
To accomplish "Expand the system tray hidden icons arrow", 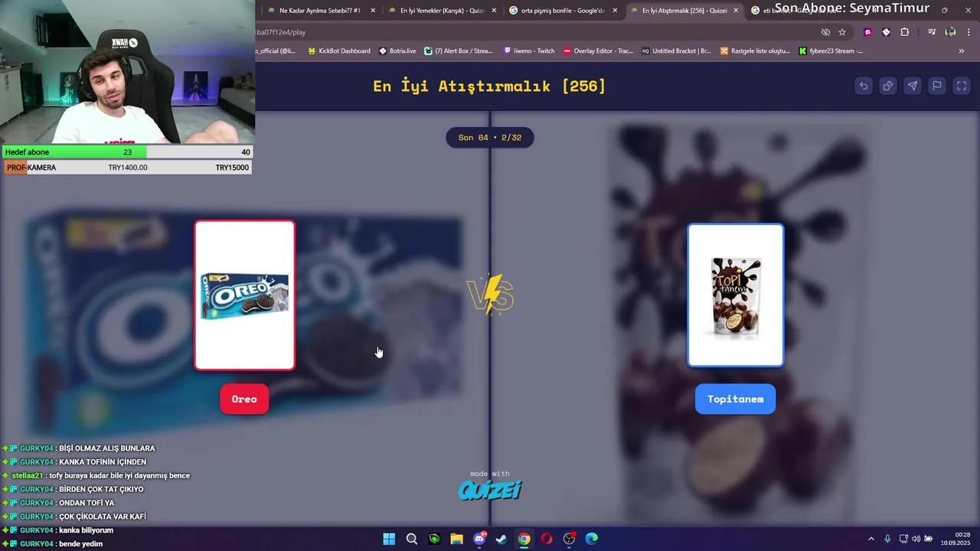I will point(871,539).
